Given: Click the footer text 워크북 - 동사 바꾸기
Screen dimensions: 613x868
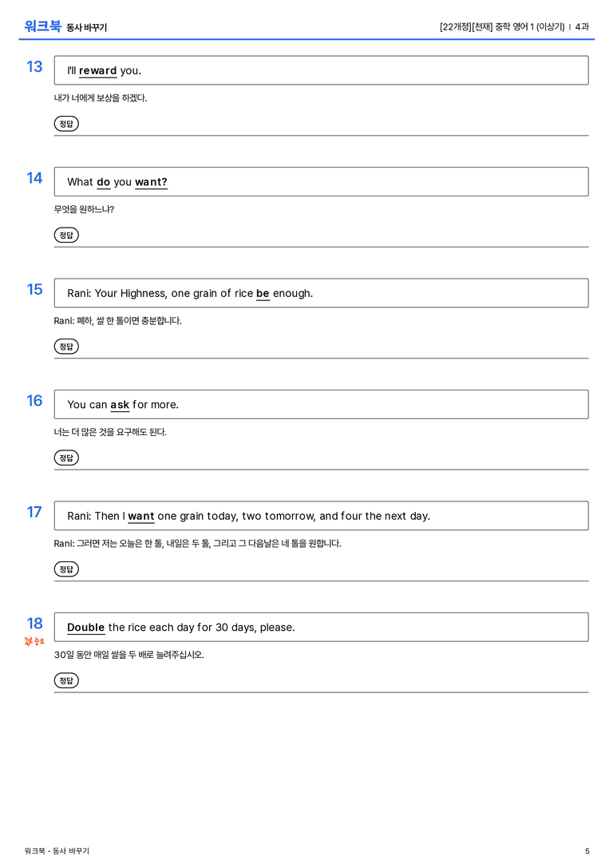Looking at the screenshot, I should tap(57, 851).
